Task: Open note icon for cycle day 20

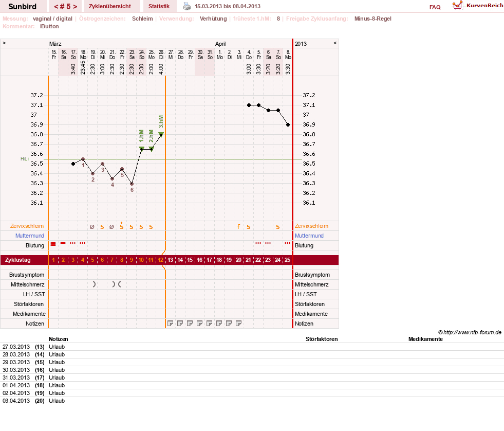Action: tap(238, 324)
